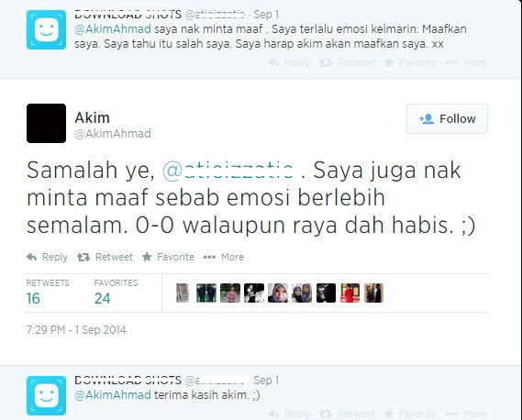
Task: Favorite the top apology tweet
Action: click(410, 62)
